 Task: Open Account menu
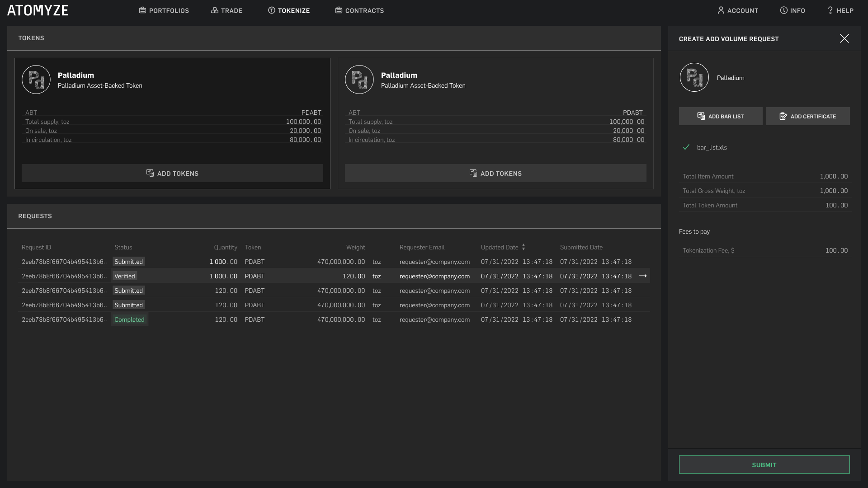click(738, 10)
